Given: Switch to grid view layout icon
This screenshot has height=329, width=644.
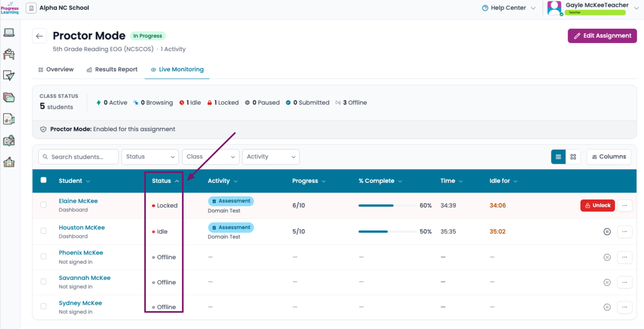Looking at the screenshot, I should point(573,157).
